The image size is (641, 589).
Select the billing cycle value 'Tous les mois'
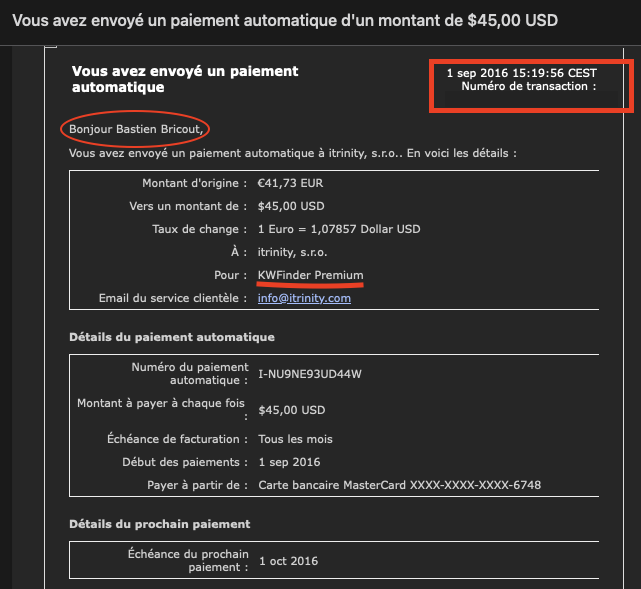[295, 439]
